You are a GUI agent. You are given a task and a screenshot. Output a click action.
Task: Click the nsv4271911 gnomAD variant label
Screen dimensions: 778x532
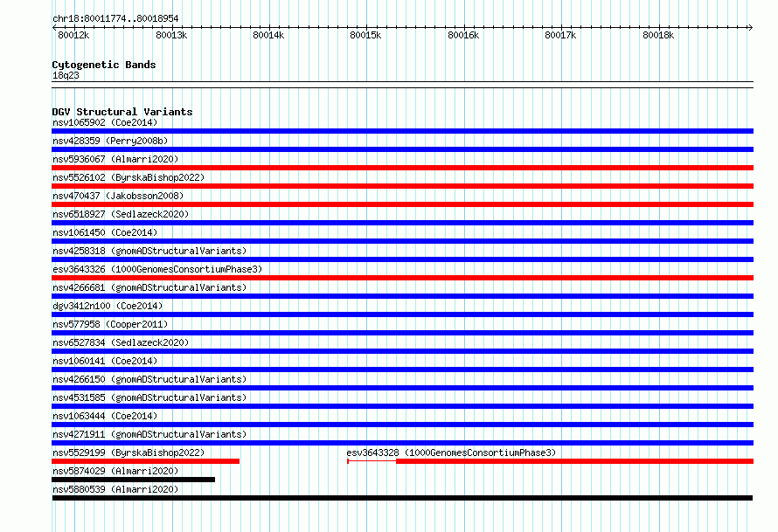149,434
